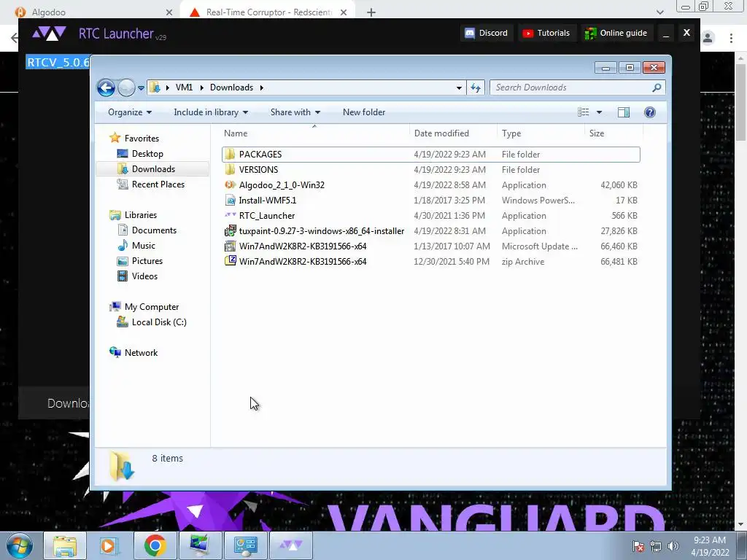Click Libraries in the navigation pane
The image size is (747, 560).
[133, 215]
